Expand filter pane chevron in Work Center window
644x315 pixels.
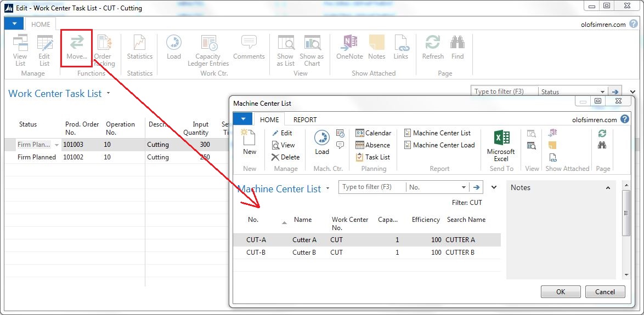[x=632, y=92]
